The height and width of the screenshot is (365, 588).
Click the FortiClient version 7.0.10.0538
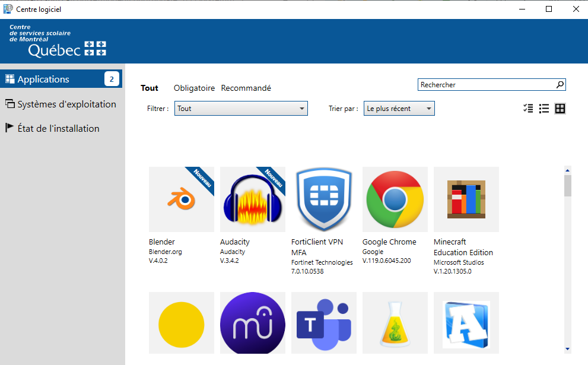click(x=307, y=271)
